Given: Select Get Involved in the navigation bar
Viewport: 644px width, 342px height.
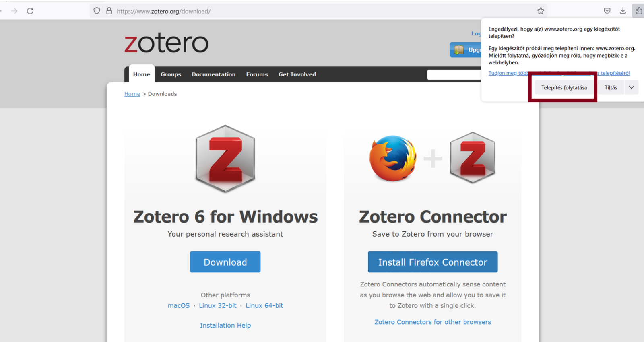Looking at the screenshot, I should pos(297,74).
